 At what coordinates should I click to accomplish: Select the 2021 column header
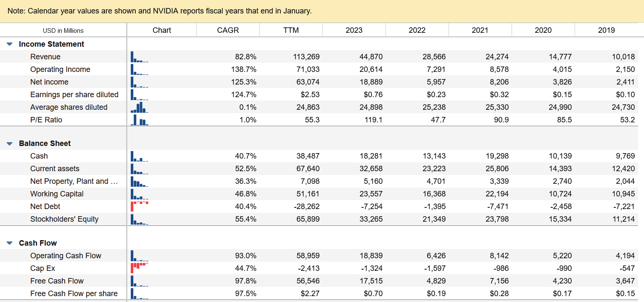tap(480, 30)
